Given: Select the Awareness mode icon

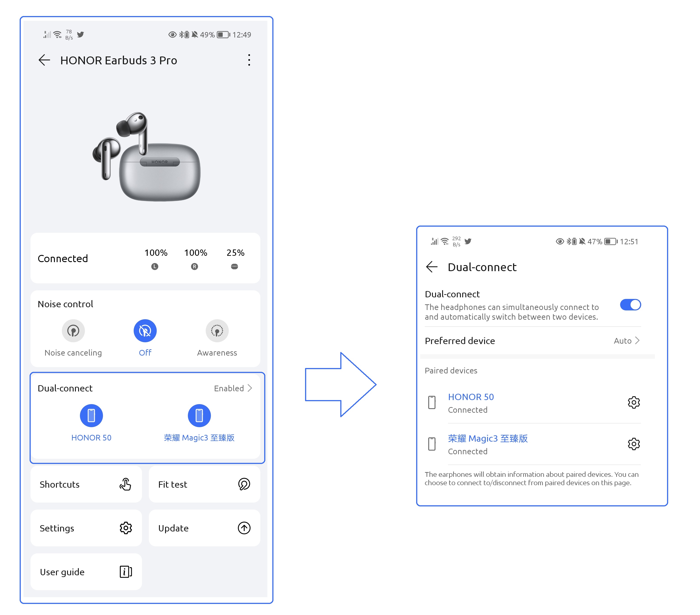Looking at the screenshot, I should (x=217, y=331).
